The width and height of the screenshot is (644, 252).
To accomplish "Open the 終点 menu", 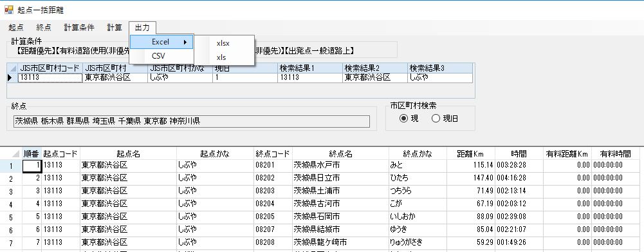I will pos(44,28).
